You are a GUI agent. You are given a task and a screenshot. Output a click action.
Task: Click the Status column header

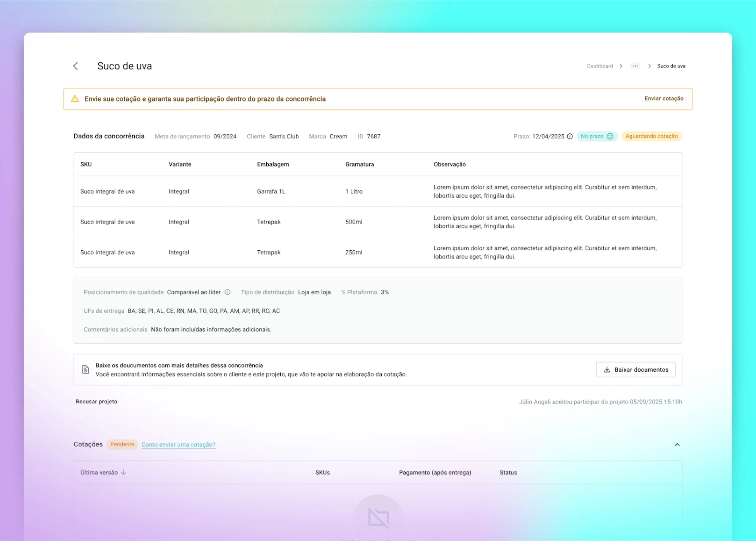pyautogui.click(x=508, y=472)
